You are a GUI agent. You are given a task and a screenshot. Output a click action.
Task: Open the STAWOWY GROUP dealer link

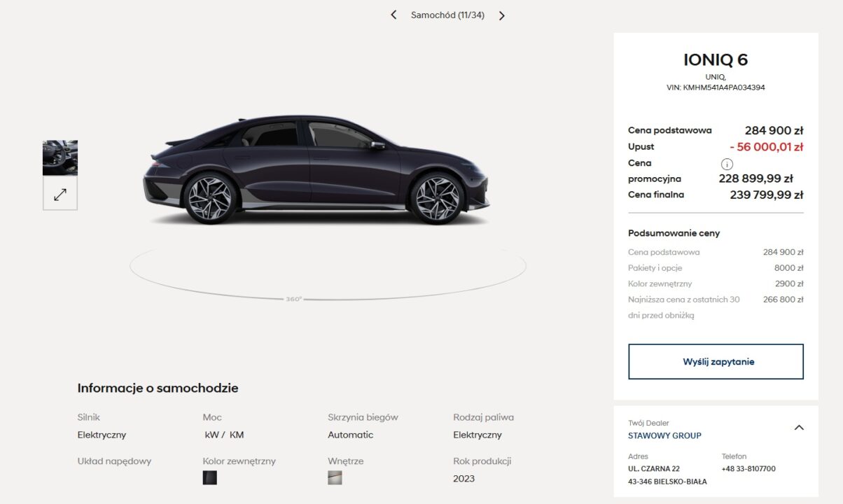[x=664, y=435]
